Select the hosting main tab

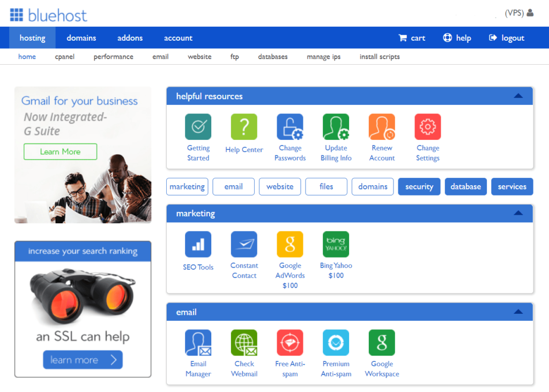[x=32, y=38]
